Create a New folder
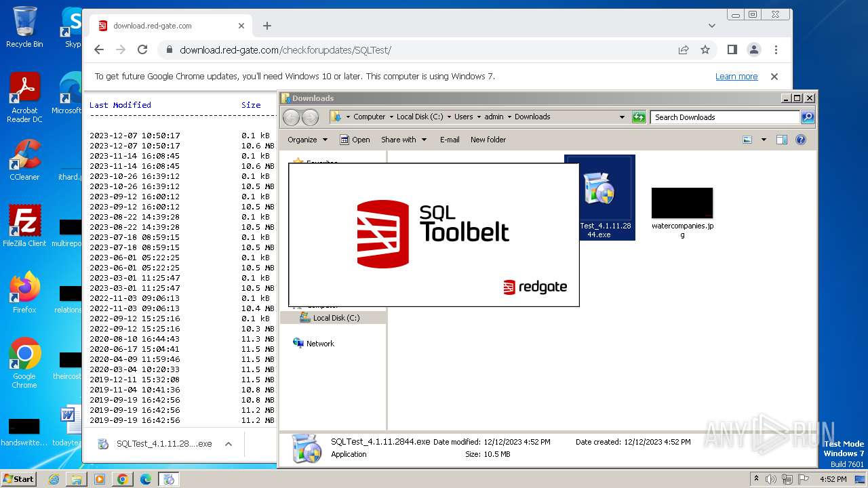Screen dimensions: 868x488 [x=488, y=140]
